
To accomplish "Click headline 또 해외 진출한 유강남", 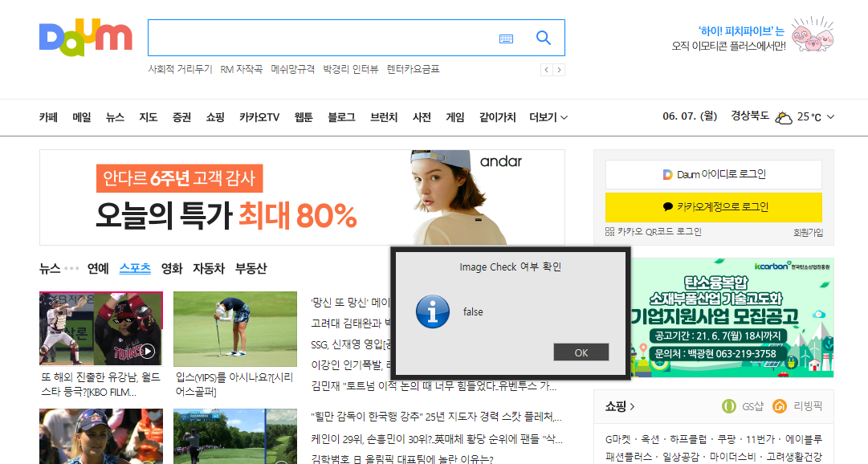I will coord(100,385).
